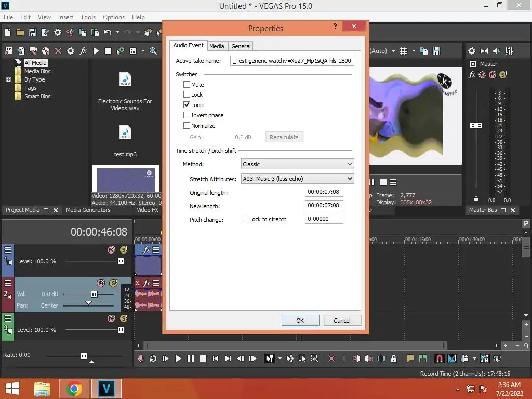
Task: Expand the By Type tree node
Action: point(8,79)
